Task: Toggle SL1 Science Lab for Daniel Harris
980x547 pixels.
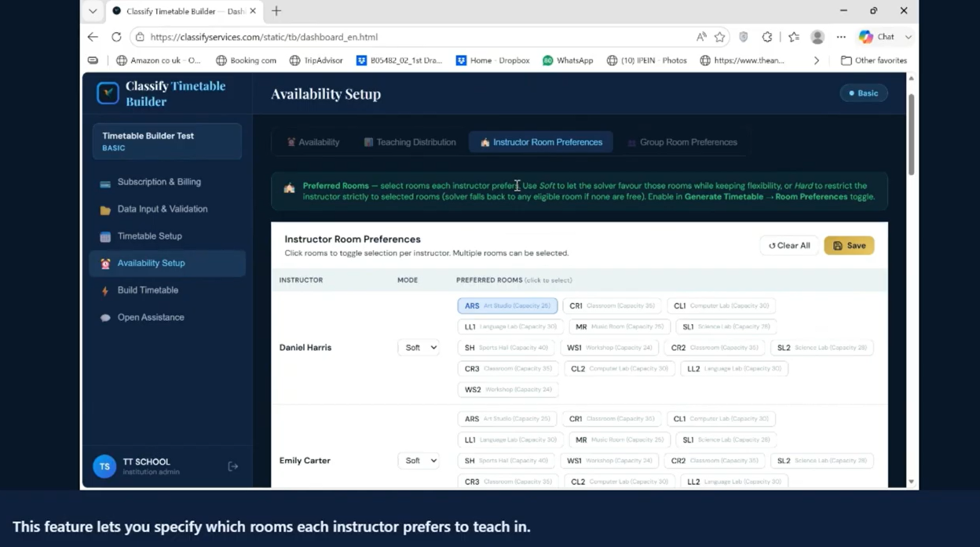Action: (x=726, y=326)
